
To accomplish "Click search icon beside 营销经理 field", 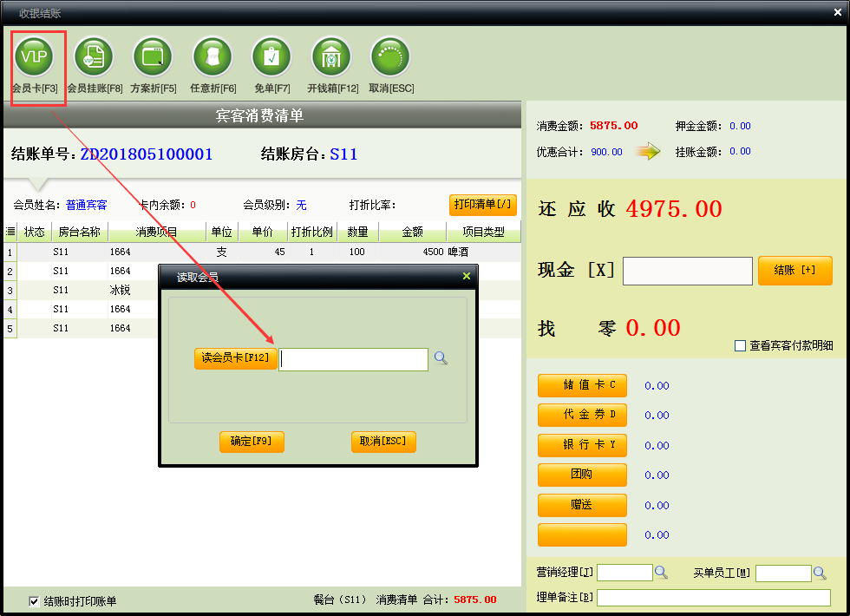I will coord(661,573).
